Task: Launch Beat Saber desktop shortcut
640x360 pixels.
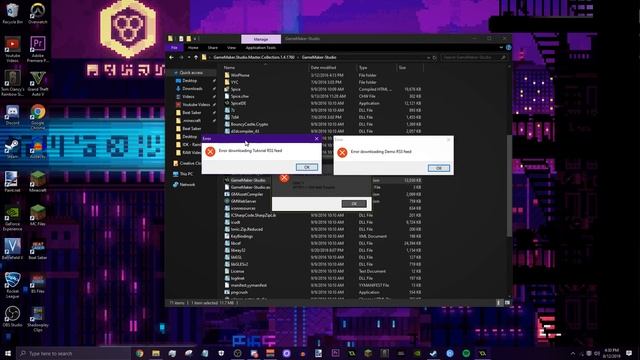Action: coord(38,249)
